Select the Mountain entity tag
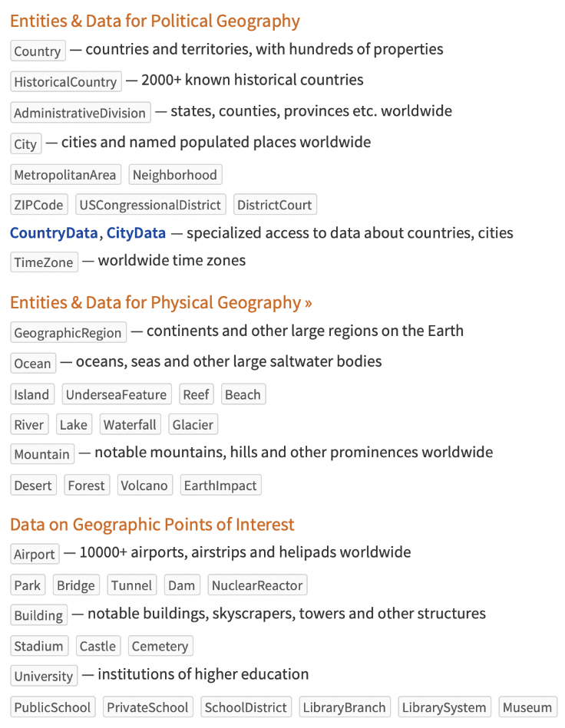Image resolution: width=565 pixels, height=728 pixels. tap(42, 454)
